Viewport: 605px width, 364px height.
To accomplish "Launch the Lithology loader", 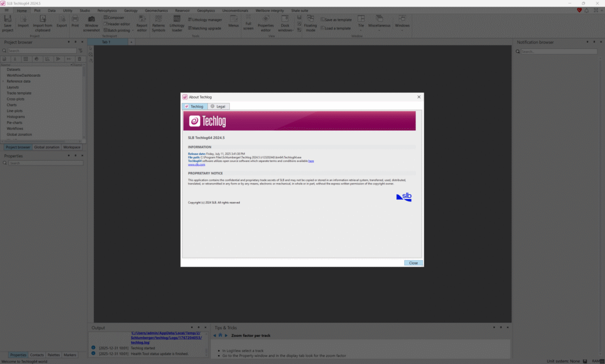I will pyautogui.click(x=177, y=20).
